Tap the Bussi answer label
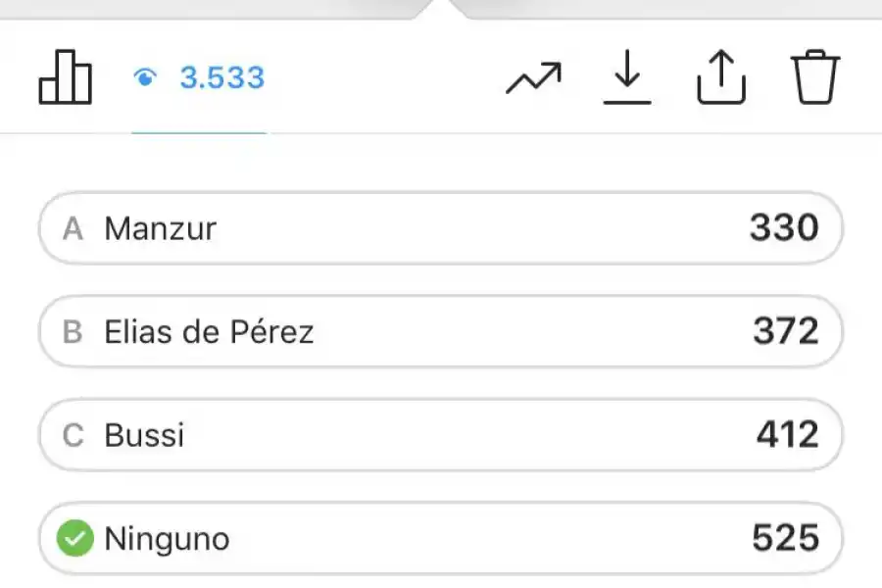882x588 pixels. tap(144, 435)
